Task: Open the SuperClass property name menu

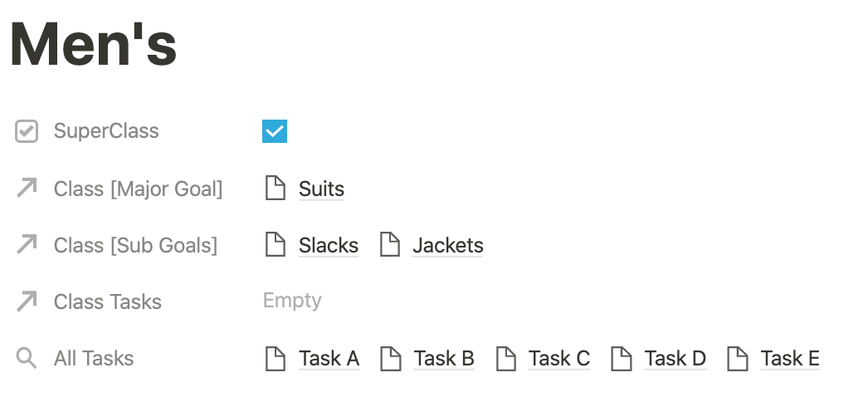Action: coord(106,131)
